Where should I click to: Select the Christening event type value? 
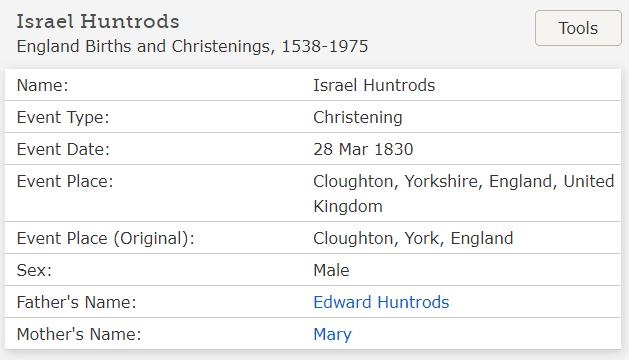coord(357,118)
